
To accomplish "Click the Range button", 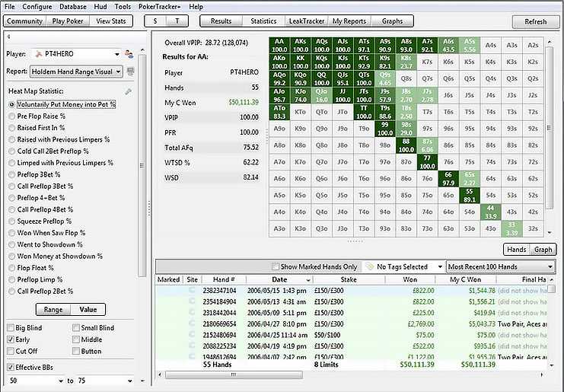I will point(53,309).
